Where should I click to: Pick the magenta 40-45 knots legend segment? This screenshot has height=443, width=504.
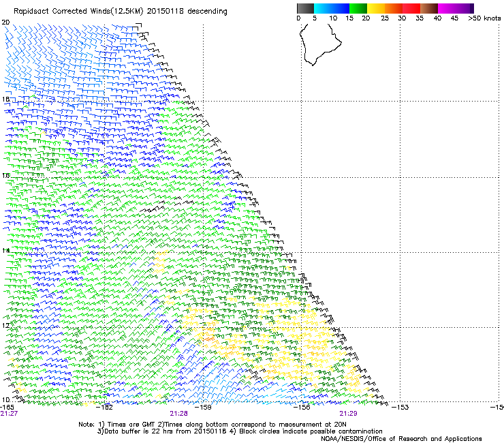(x=447, y=8)
